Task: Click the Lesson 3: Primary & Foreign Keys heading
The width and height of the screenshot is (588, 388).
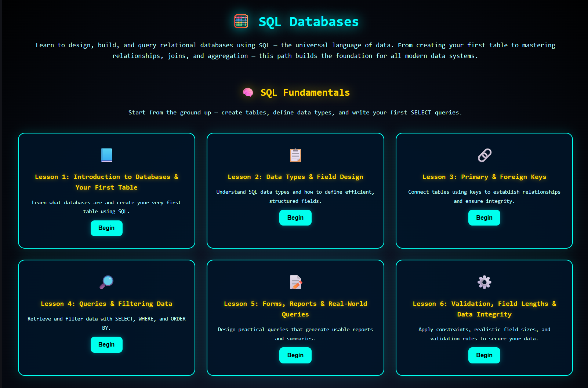Action: [484, 177]
